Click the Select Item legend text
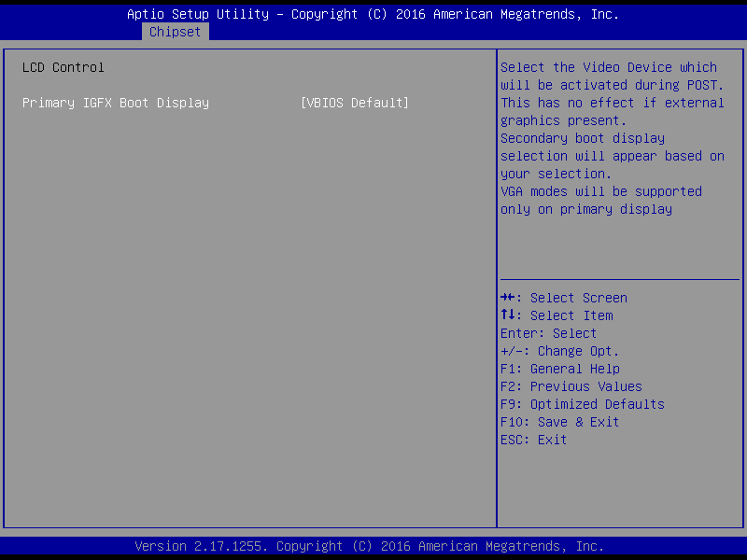 point(571,315)
